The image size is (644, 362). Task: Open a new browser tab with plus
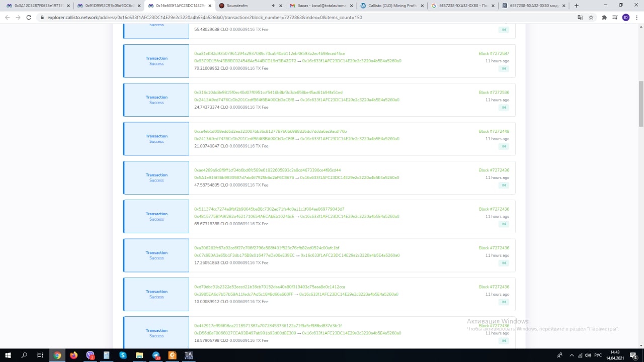point(577,6)
